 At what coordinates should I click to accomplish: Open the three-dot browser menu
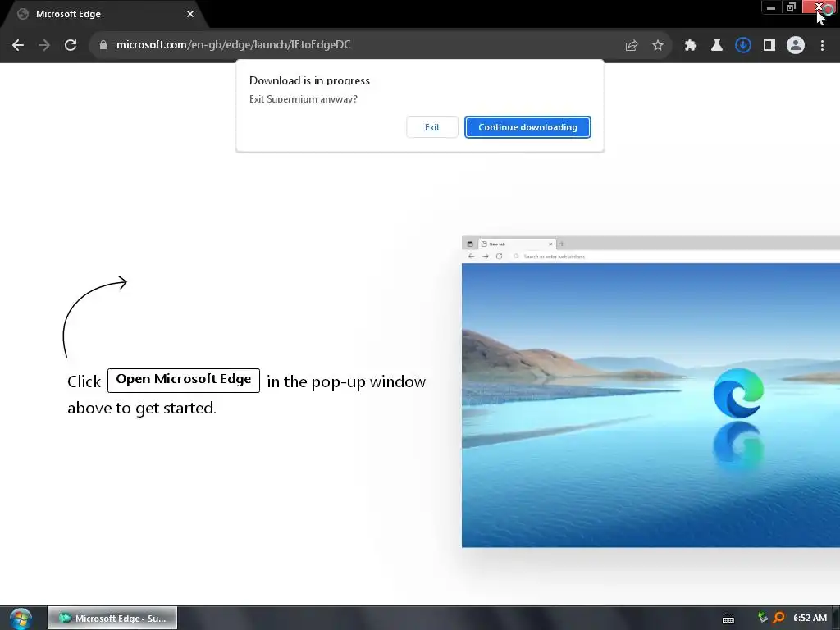(822, 46)
